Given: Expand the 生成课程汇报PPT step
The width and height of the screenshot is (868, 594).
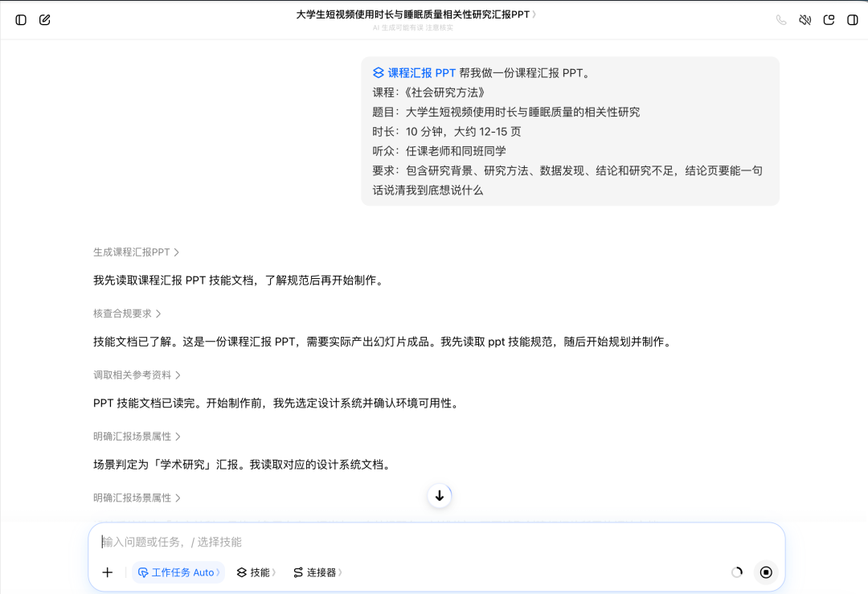Looking at the screenshot, I should (x=136, y=252).
